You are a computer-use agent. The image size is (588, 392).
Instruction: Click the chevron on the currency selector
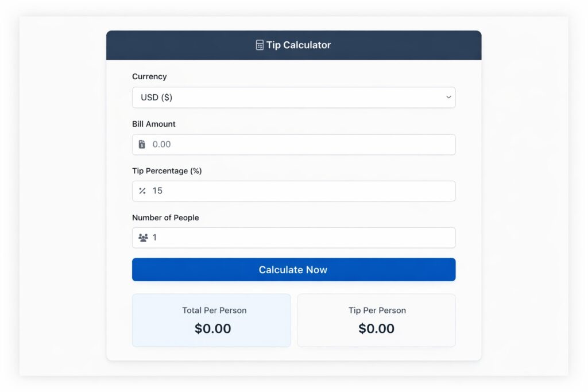coord(448,98)
